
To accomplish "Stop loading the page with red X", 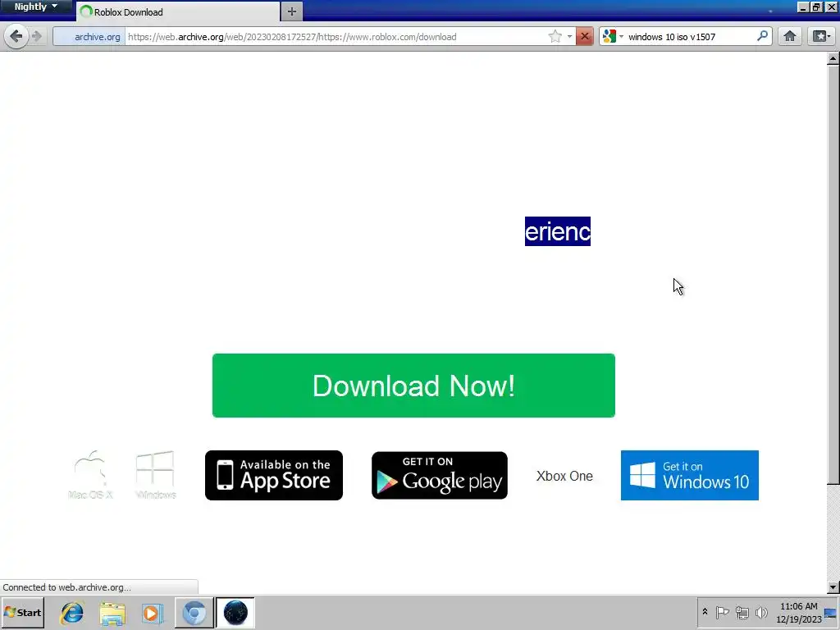I will [584, 36].
